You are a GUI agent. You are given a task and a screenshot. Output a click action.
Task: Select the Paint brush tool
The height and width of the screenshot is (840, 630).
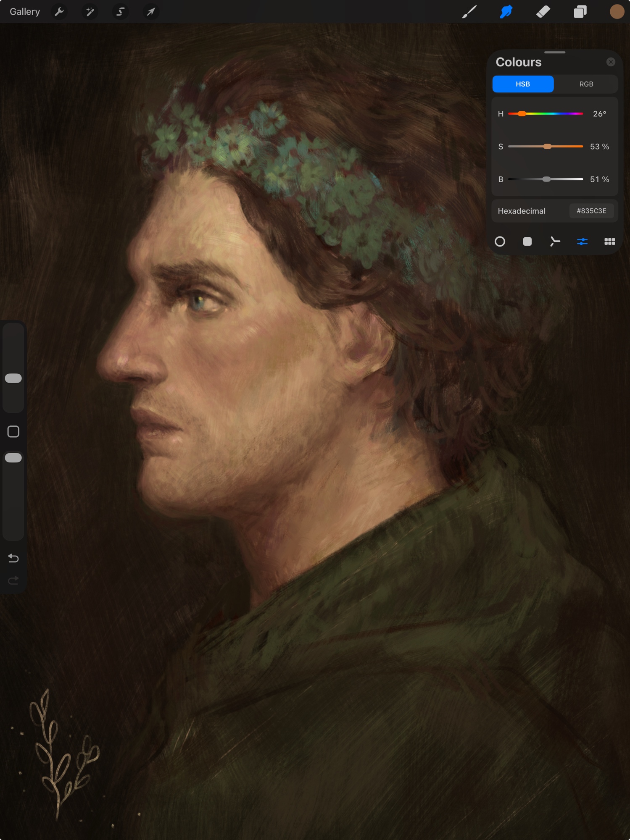click(x=469, y=12)
